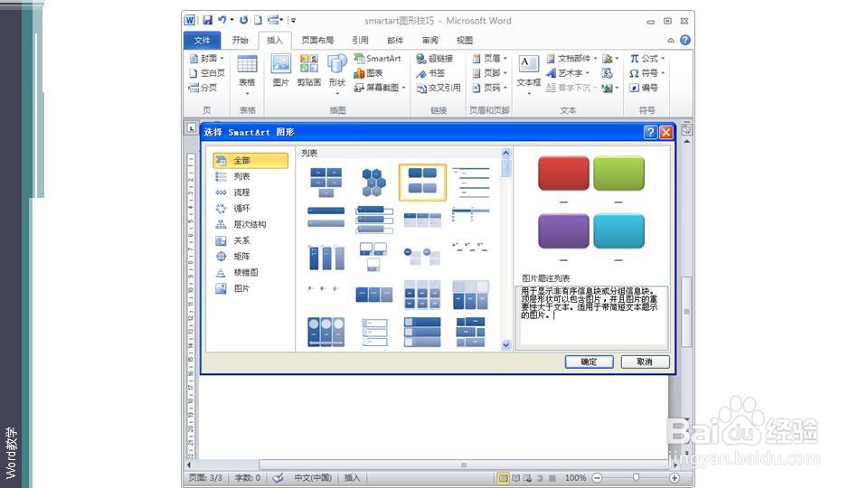868x488 pixels.
Task: Insert a Table from the ribbon
Action: tap(247, 74)
